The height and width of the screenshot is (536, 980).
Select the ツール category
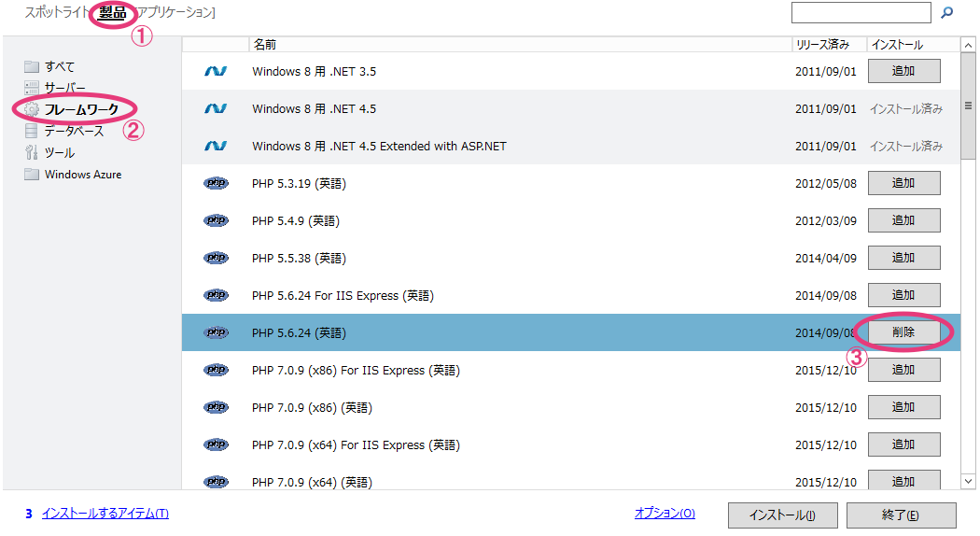[60, 152]
